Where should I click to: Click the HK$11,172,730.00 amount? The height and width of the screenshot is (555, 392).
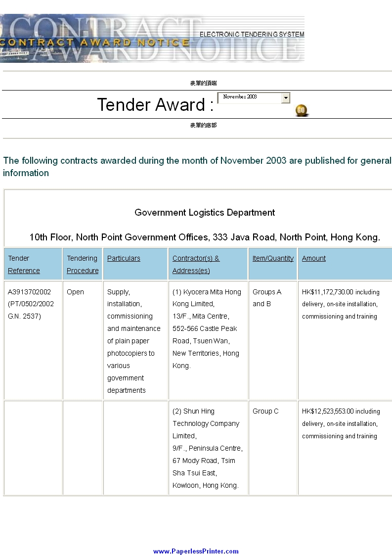[x=328, y=292]
